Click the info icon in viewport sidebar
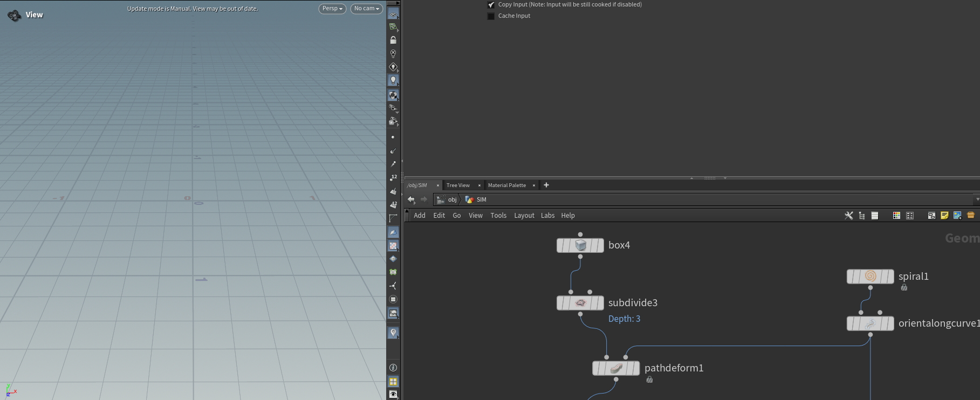 coord(393,368)
